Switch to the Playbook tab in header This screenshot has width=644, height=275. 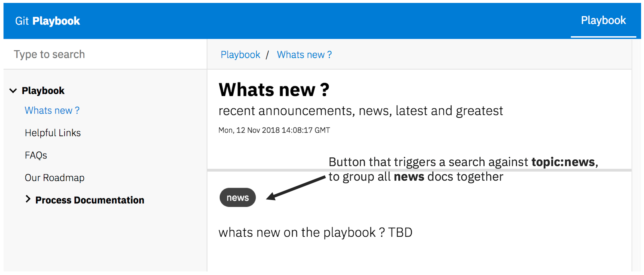click(603, 20)
